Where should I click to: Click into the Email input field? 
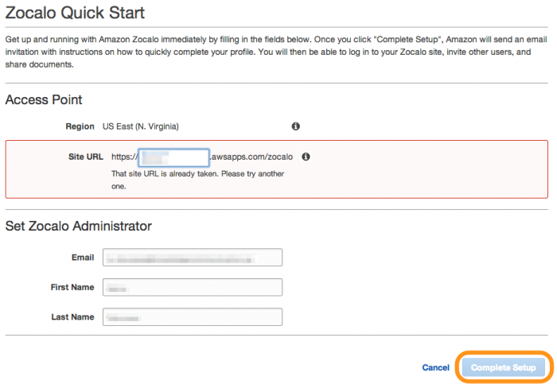pos(193,258)
